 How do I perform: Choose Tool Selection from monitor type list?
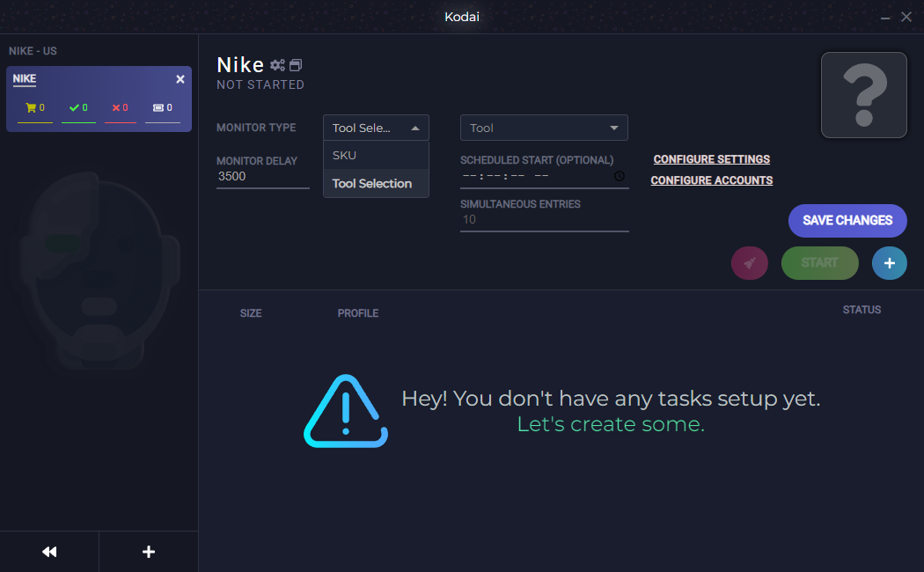point(376,183)
